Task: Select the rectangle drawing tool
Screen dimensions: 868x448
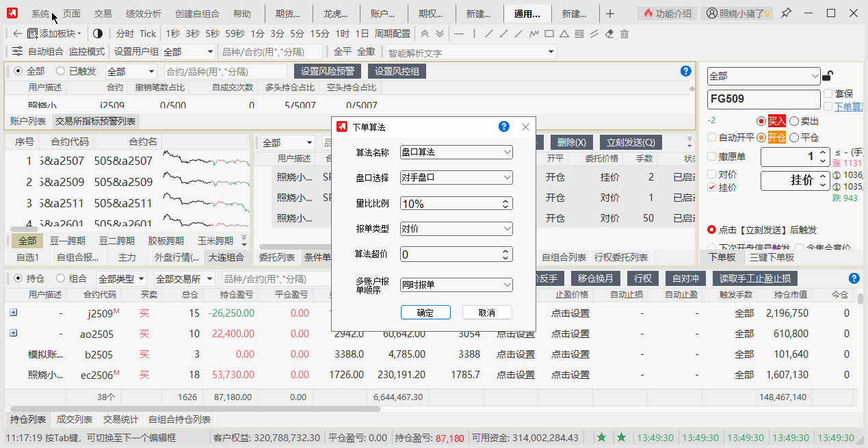Action: pyautogui.click(x=549, y=34)
